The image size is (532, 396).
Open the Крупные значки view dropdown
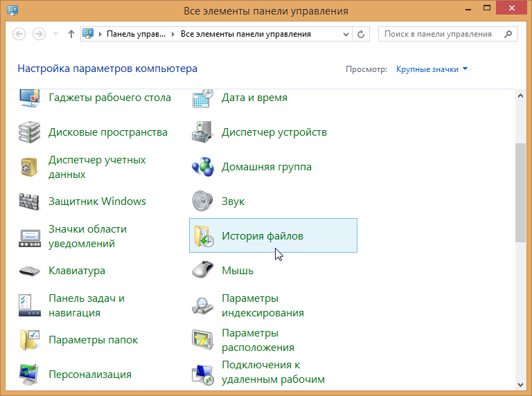[x=432, y=69]
